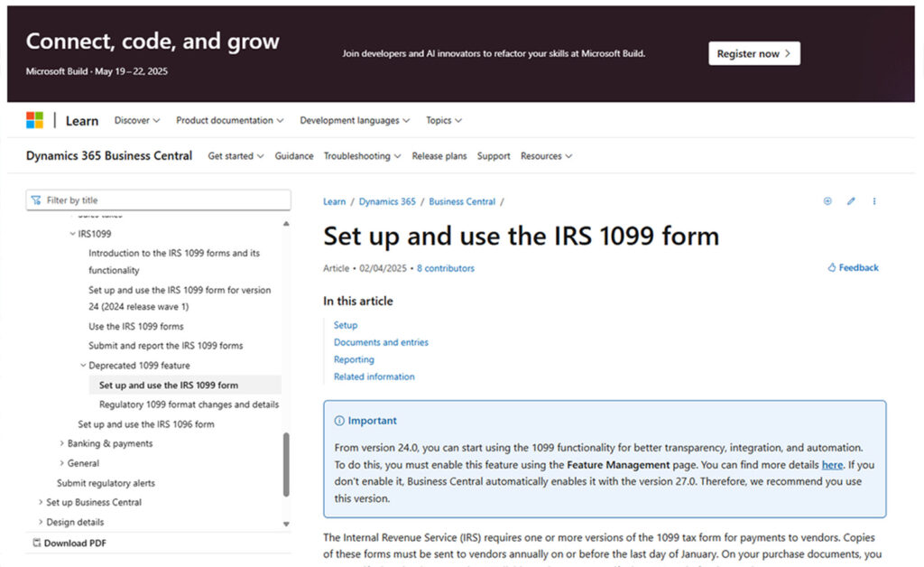Click the article date 02/04/2025
The width and height of the screenshot is (924, 567).
click(383, 268)
